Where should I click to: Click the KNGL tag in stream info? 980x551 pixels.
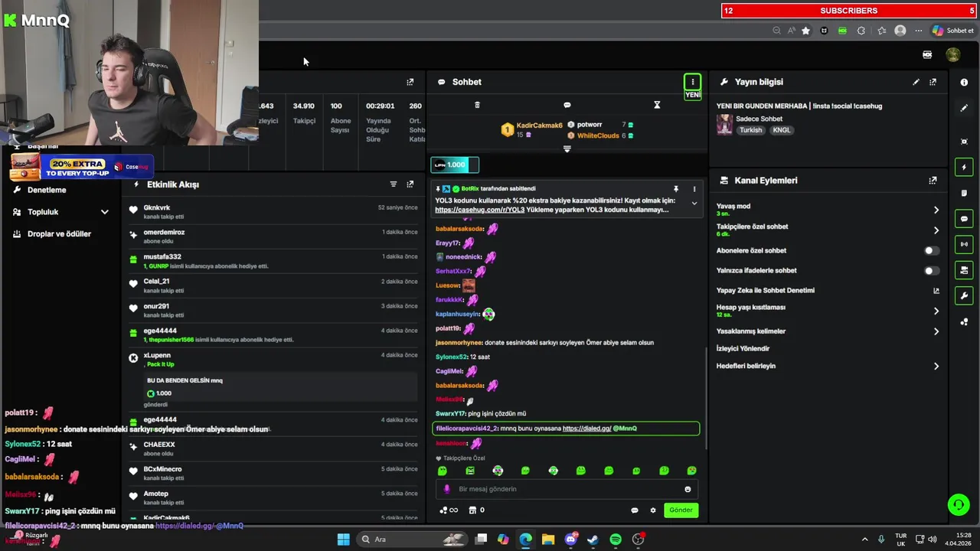pos(782,130)
